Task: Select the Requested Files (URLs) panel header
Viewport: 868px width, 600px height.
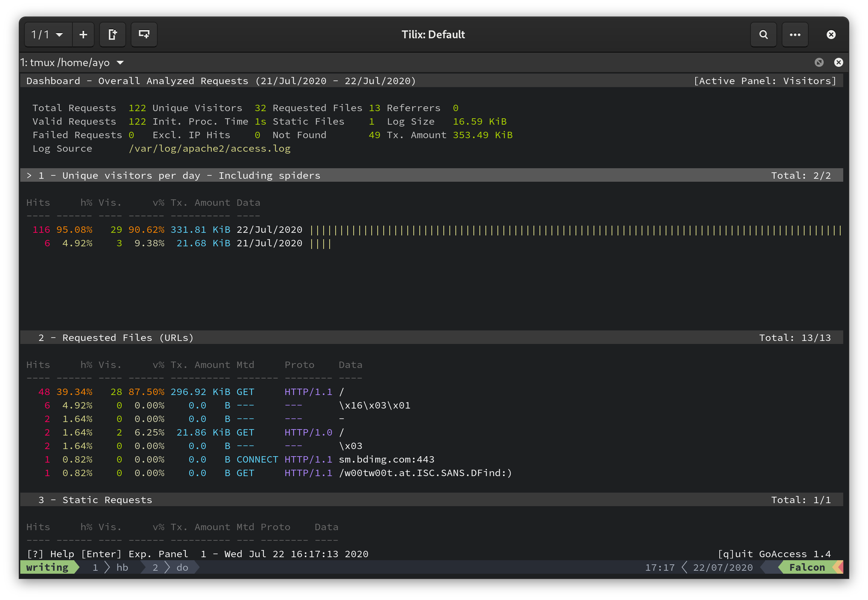Action: 128,338
